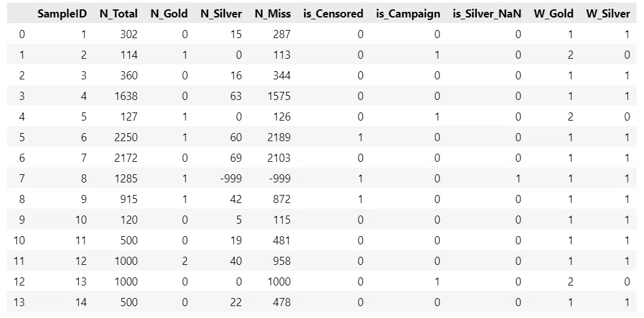Click the is_Silver_NaN cell in row 7
The height and width of the screenshot is (318, 644).
tap(518, 179)
